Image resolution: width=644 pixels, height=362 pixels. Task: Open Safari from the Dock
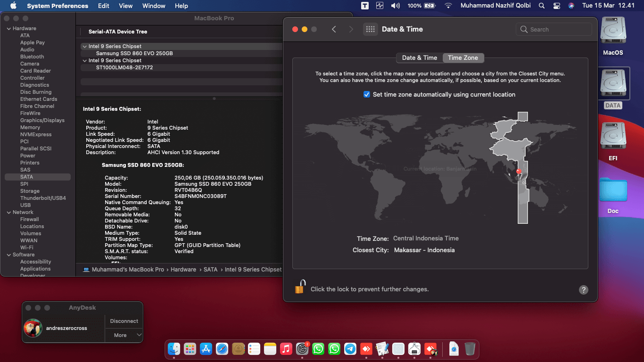222,349
